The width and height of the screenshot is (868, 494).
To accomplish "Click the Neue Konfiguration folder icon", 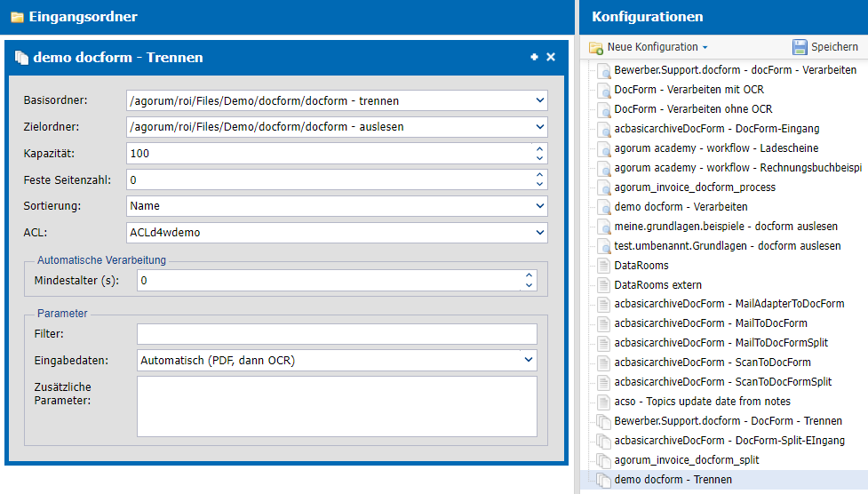I will 596,48.
